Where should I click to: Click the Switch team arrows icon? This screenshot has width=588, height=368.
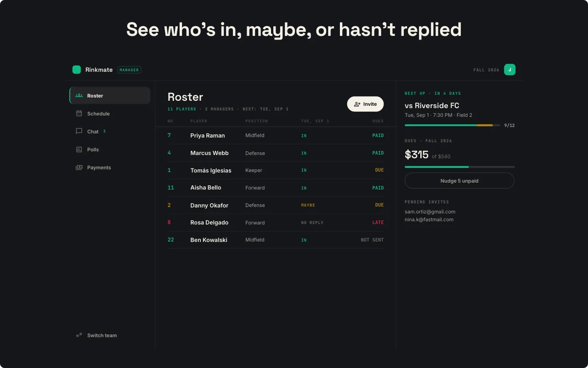coord(79,335)
